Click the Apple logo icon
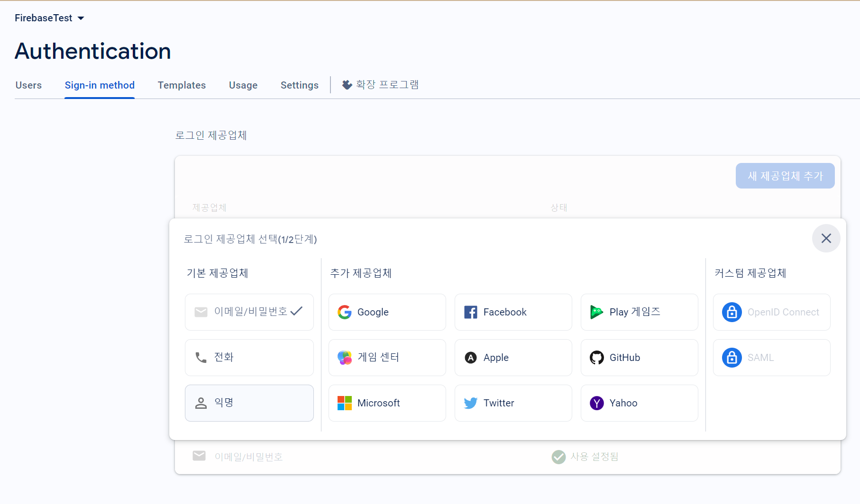 pos(471,358)
